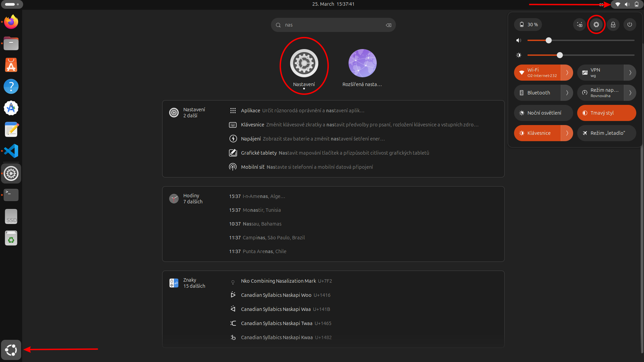The width and height of the screenshot is (644, 362).
Task: Expand the Wi-Fi networks submenu arrow
Action: point(567,73)
